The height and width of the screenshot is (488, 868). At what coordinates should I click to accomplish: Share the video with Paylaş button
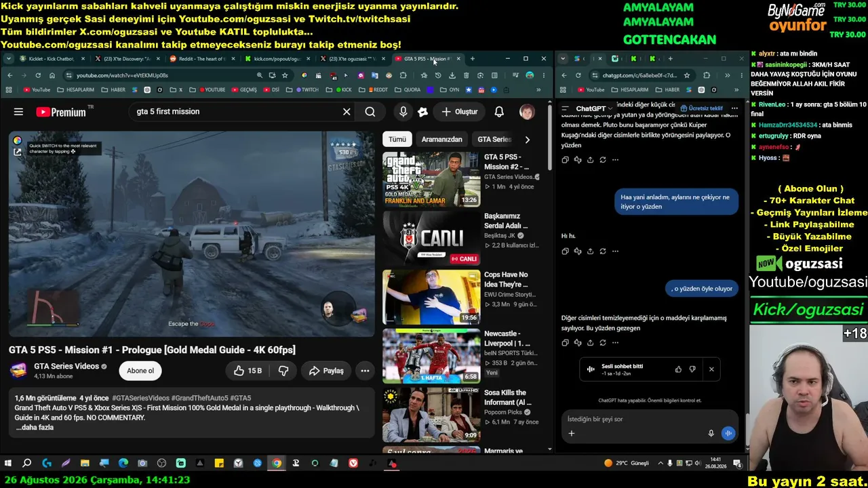point(326,371)
